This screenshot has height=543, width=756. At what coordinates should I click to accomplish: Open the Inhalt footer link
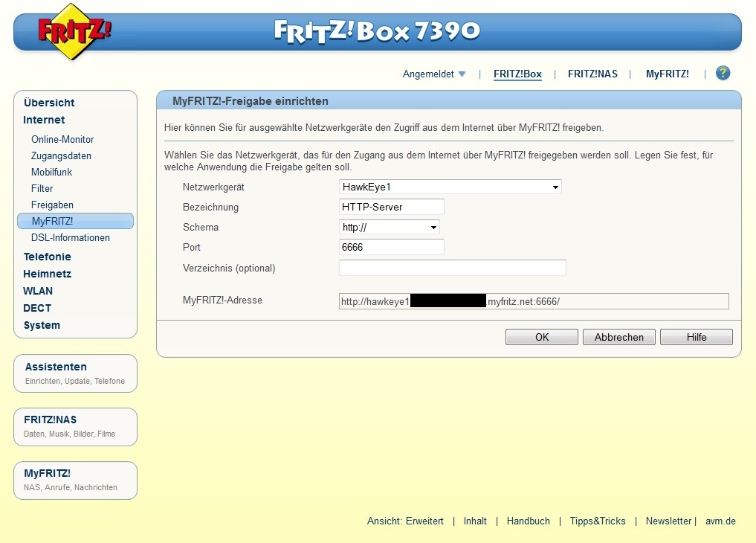(x=475, y=521)
